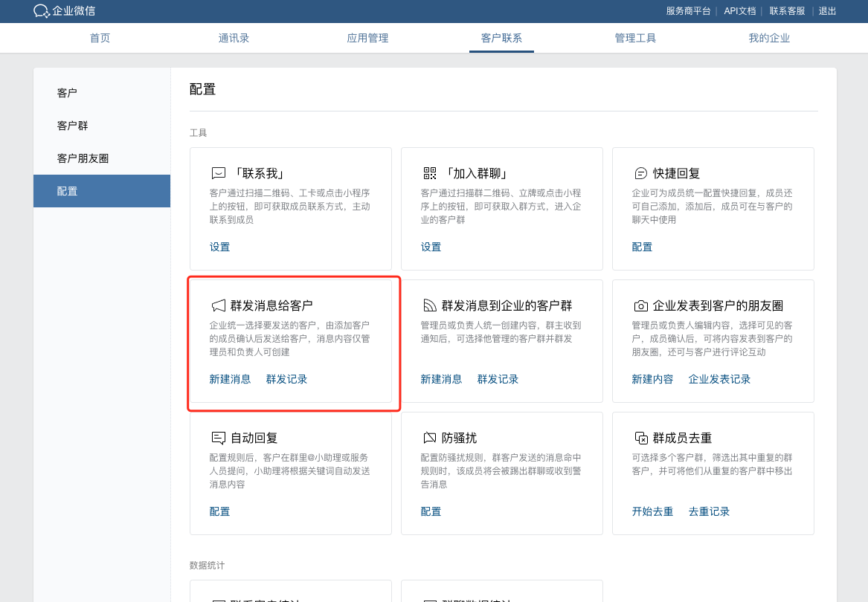868x602 pixels.
Task: Open the 应用管理 tab
Action: [367, 38]
